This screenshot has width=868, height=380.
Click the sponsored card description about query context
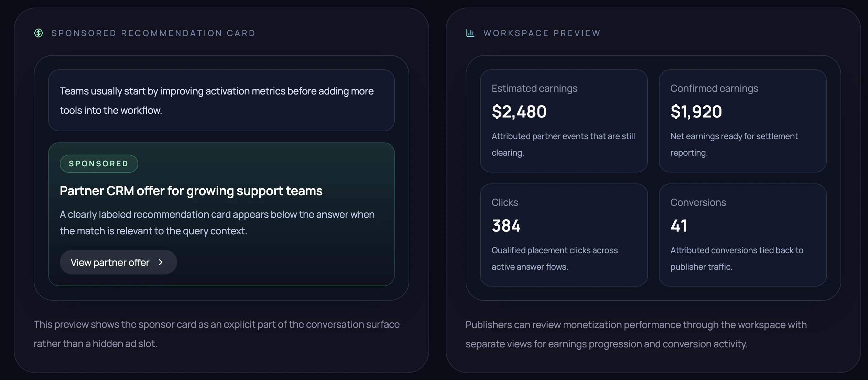point(217,223)
